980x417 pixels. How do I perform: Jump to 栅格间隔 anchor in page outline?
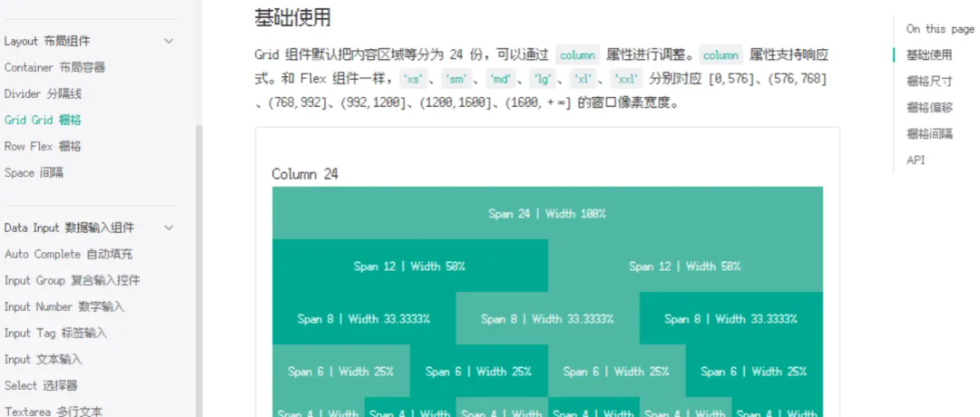click(929, 133)
